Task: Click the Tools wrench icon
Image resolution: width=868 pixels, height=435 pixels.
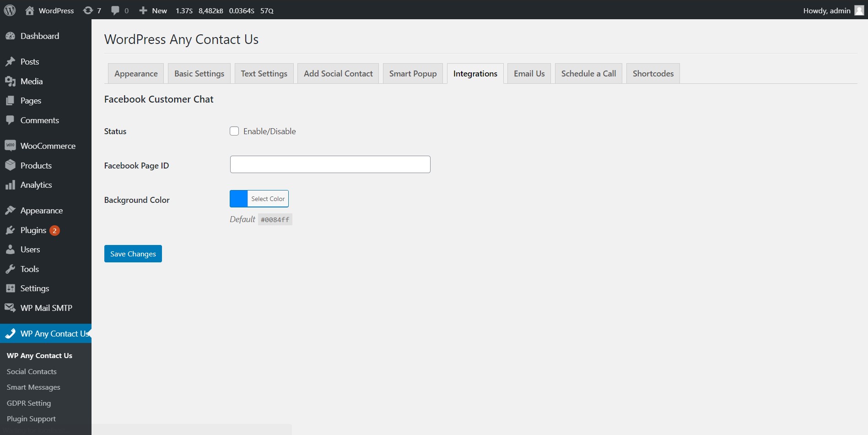Action: coord(10,269)
